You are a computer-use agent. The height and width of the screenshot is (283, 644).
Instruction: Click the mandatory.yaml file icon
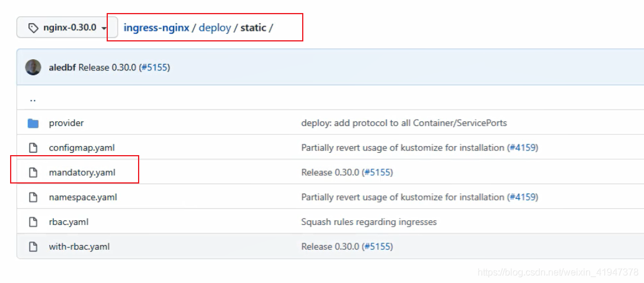[x=33, y=173]
